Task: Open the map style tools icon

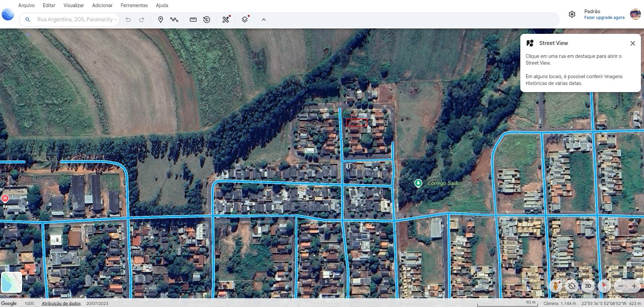Action: coord(226,20)
